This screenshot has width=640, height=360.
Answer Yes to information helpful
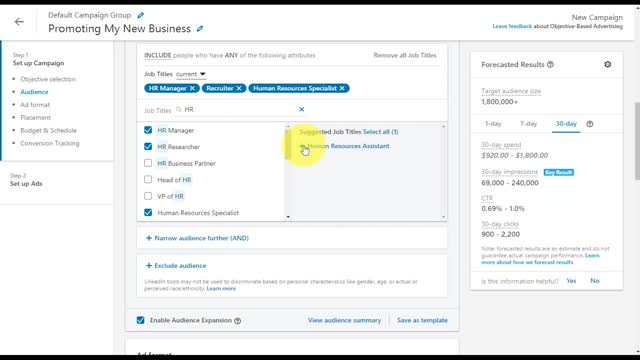pos(571,281)
